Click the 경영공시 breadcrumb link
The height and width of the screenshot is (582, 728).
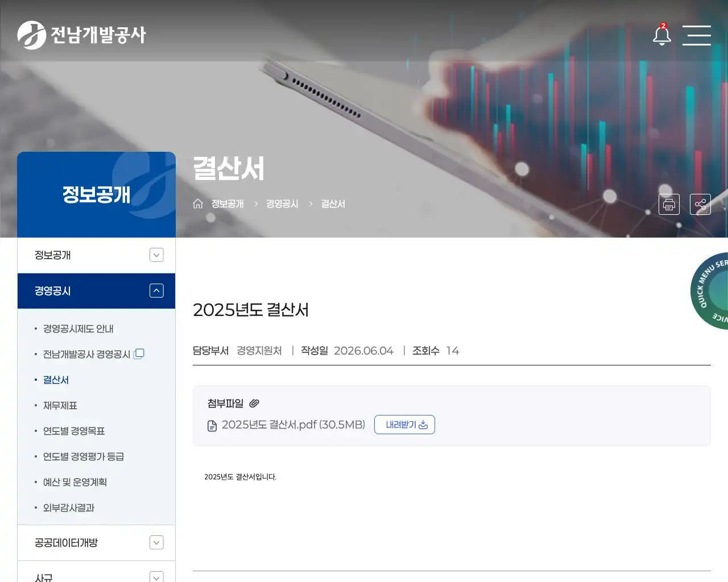pos(282,203)
